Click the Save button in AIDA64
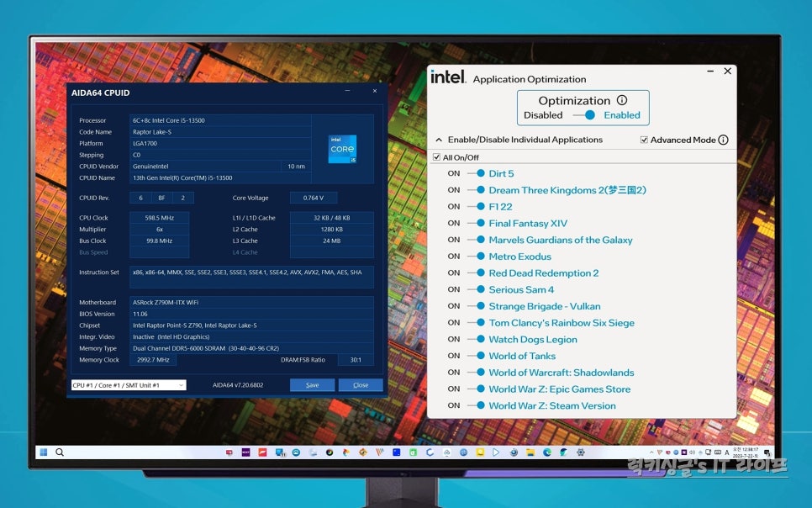Image resolution: width=812 pixels, height=508 pixels. (312, 385)
